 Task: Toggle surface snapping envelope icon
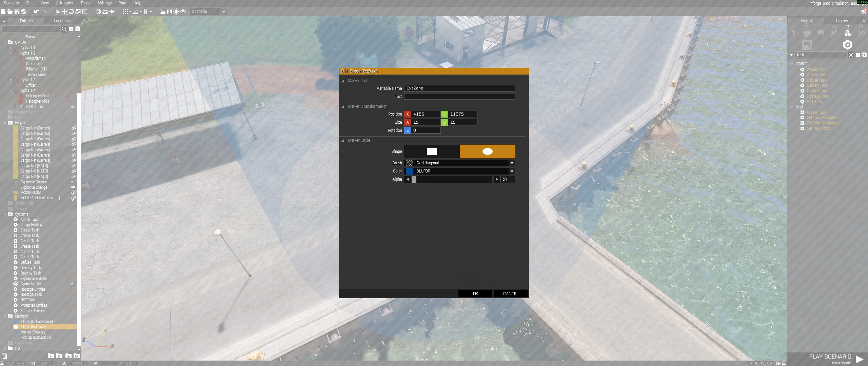coord(105,12)
